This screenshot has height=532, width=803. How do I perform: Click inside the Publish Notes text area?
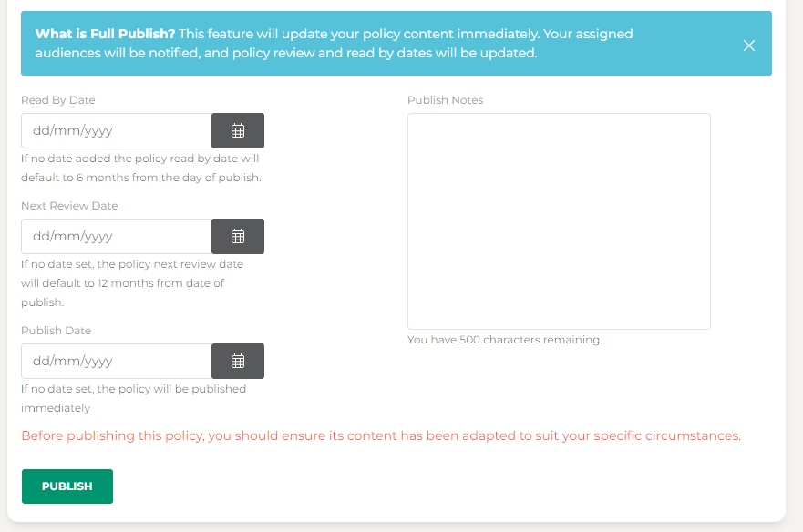(x=558, y=220)
